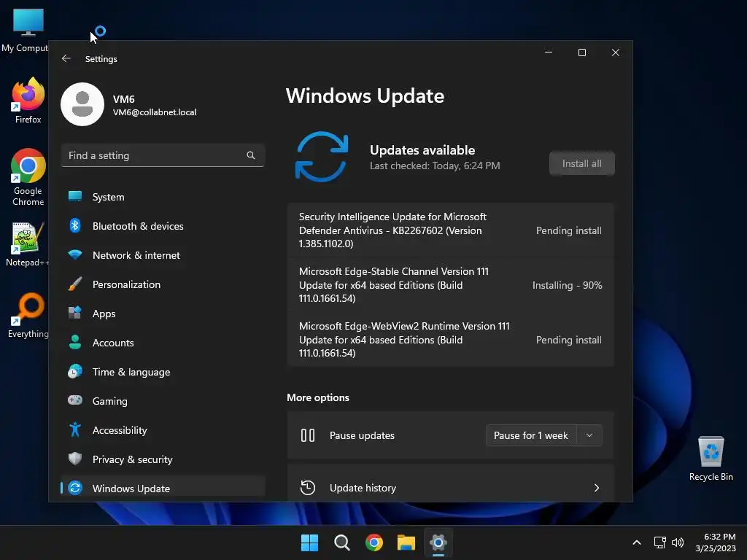Click the Security Intelligence Update KB2267602 entry
Viewport: 747px width, 560px height.
pyautogui.click(x=450, y=230)
